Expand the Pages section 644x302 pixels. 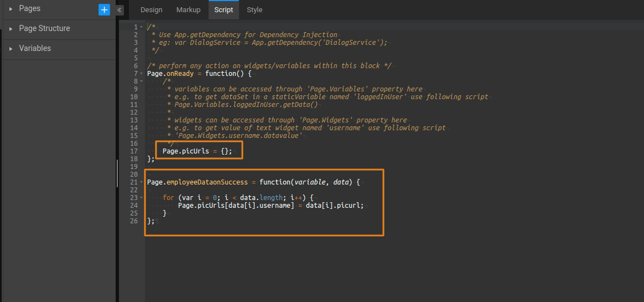(11, 9)
